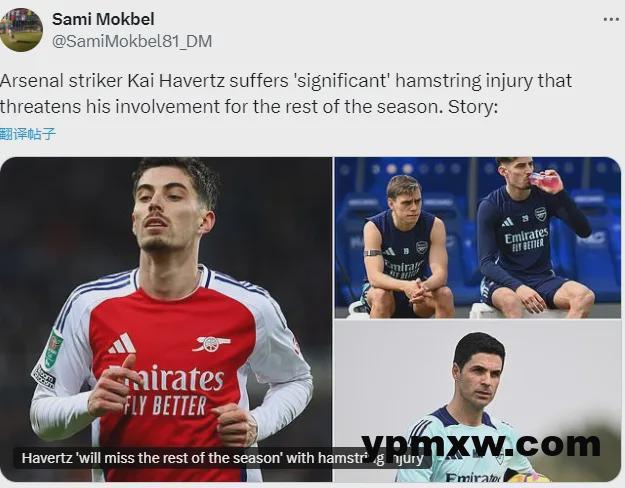Image resolution: width=625 pixels, height=488 pixels.
Task: Click the word 'Story:' in the tweet
Action: click(473, 107)
